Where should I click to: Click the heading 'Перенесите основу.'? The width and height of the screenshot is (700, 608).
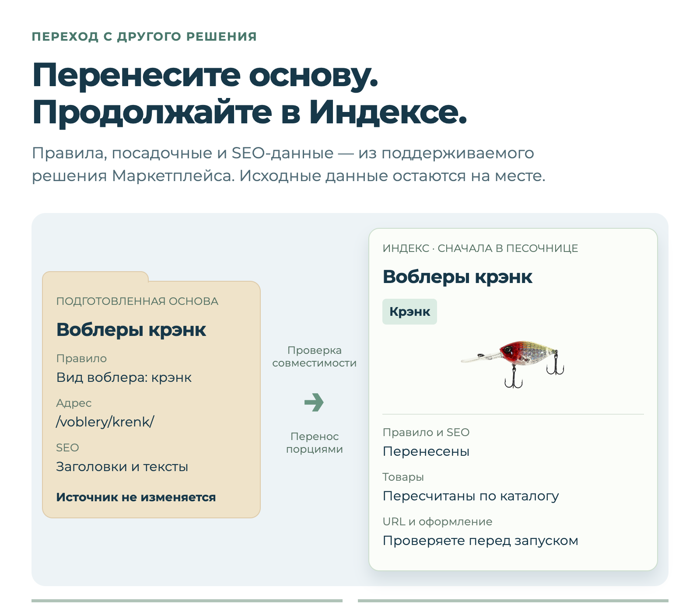click(205, 75)
